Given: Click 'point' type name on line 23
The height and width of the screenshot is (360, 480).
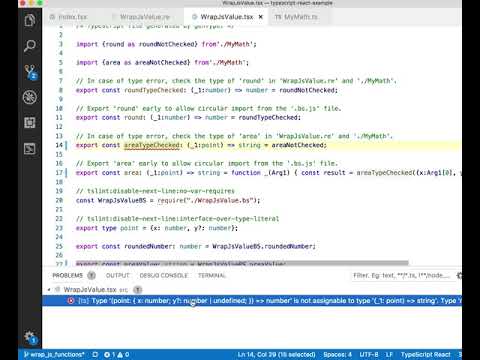Looking at the screenshot, I should coord(129,228).
